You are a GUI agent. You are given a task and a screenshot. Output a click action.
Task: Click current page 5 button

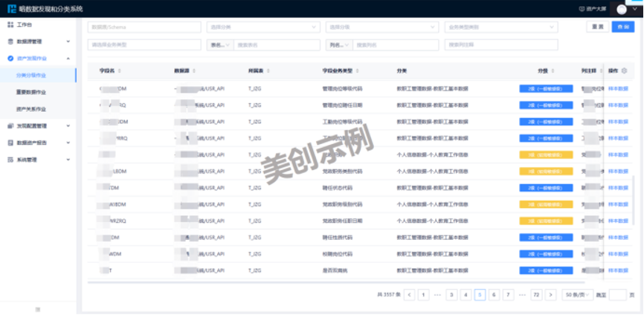coord(480,294)
